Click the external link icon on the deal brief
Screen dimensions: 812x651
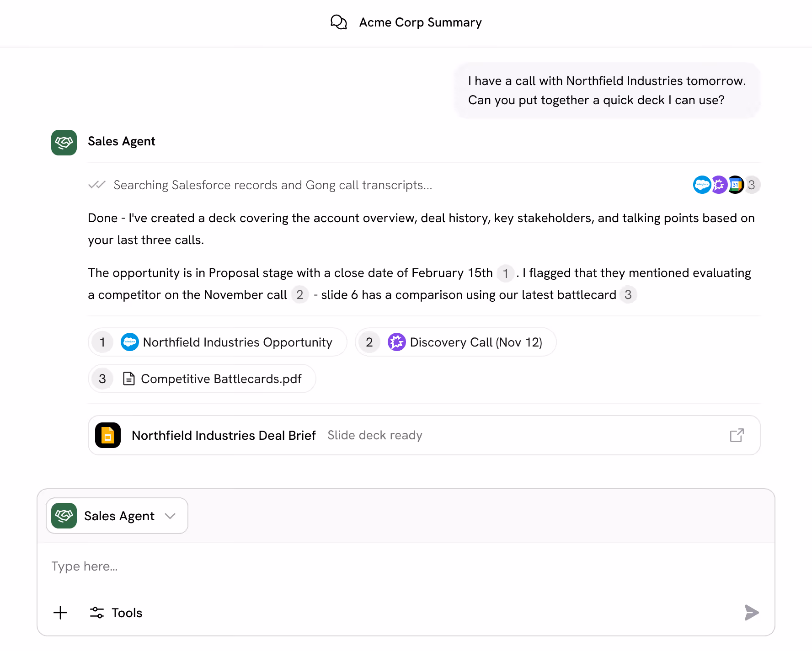(x=737, y=435)
